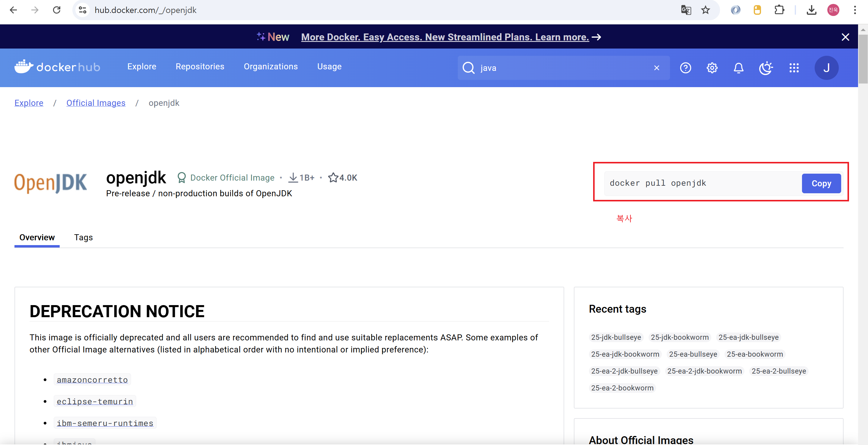Open the notifications bell
The height and width of the screenshot is (445, 868).
(x=738, y=68)
